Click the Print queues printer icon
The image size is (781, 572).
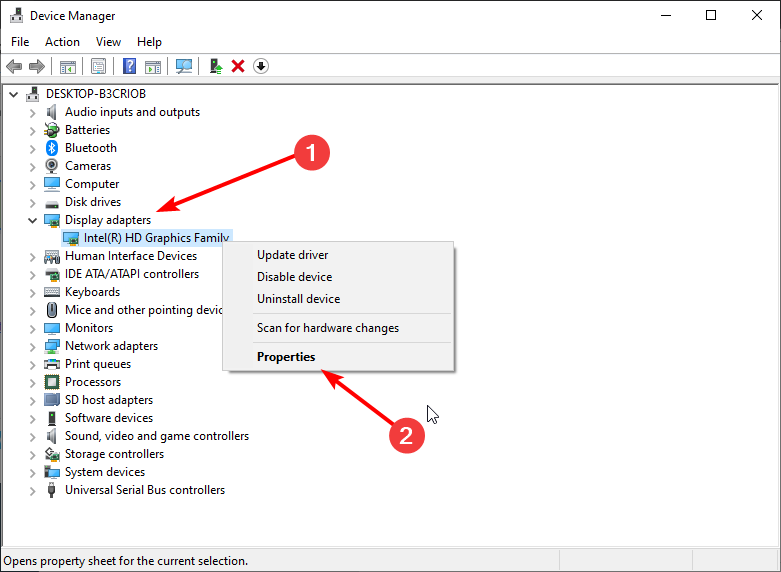[x=52, y=364]
